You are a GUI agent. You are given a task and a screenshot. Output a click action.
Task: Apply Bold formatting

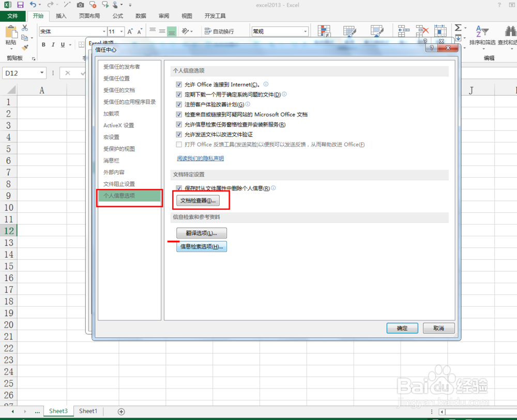(43, 44)
